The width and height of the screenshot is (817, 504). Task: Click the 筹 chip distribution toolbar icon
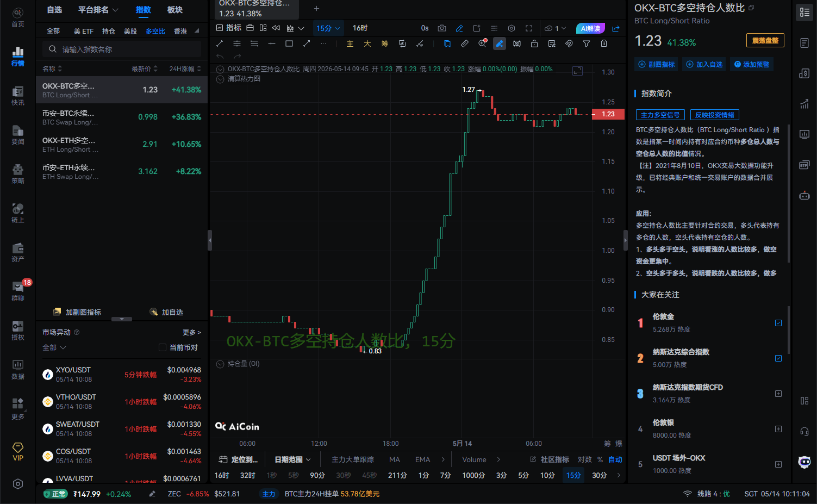pos(385,43)
